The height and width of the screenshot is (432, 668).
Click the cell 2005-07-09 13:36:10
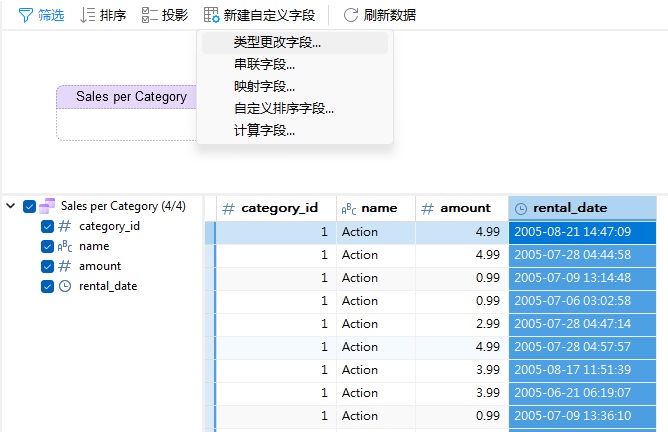tap(582, 416)
